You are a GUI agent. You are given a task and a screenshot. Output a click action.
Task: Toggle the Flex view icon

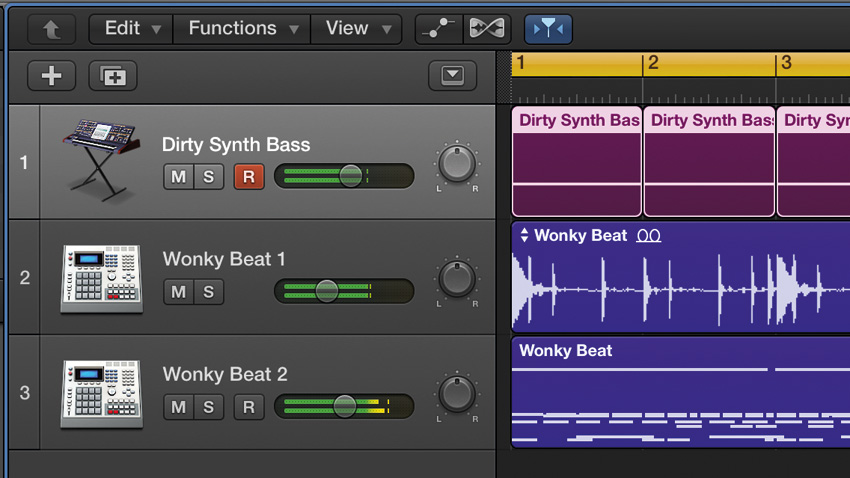(x=487, y=29)
